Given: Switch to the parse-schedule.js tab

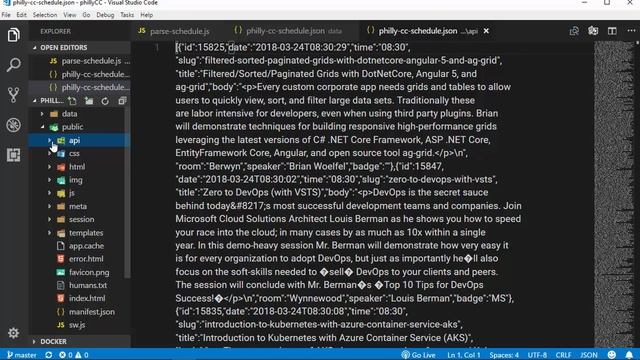Looking at the screenshot, I should [x=174, y=31].
